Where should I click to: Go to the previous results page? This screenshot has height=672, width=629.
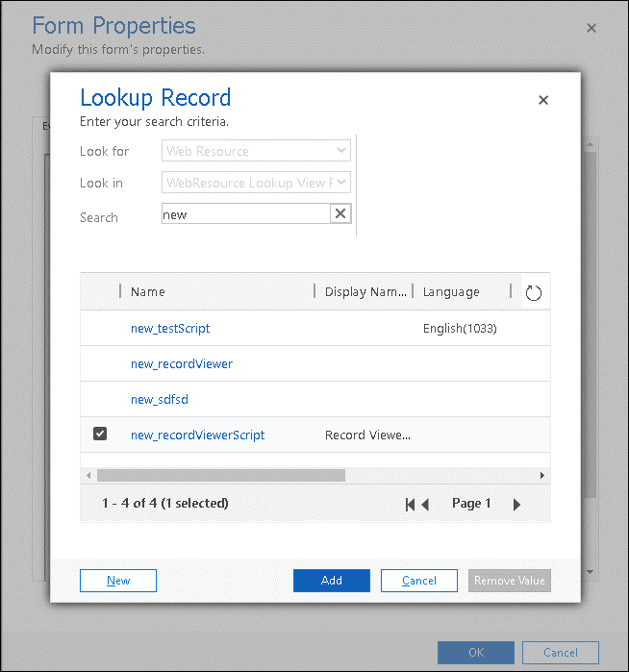coord(425,504)
